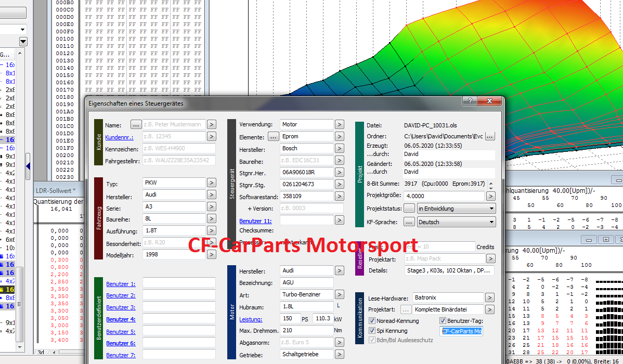Screen dimensions: 623x364
Task: Expand the Kundennr. field arrow button
Action: [211, 136]
